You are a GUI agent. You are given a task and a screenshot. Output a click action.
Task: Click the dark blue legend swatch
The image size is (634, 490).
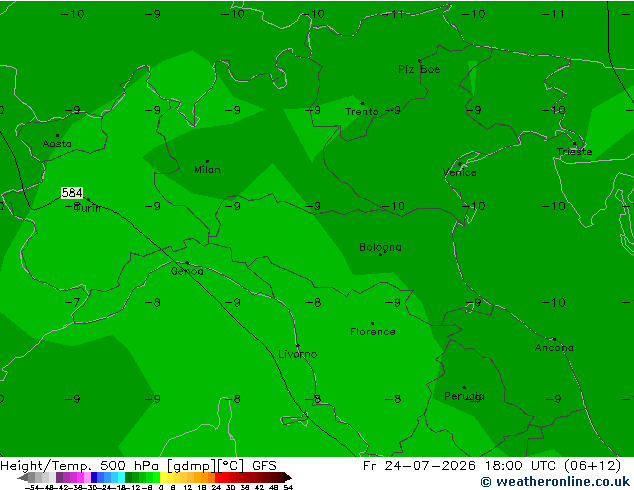[94, 477]
